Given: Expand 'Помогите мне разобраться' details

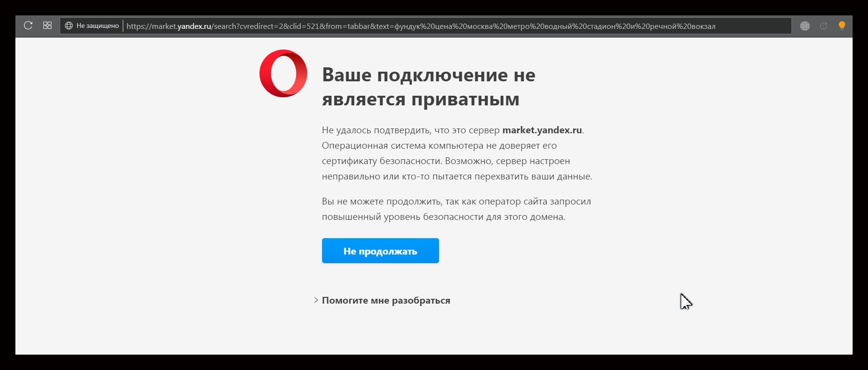Looking at the screenshot, I should (x=383, y=300).
